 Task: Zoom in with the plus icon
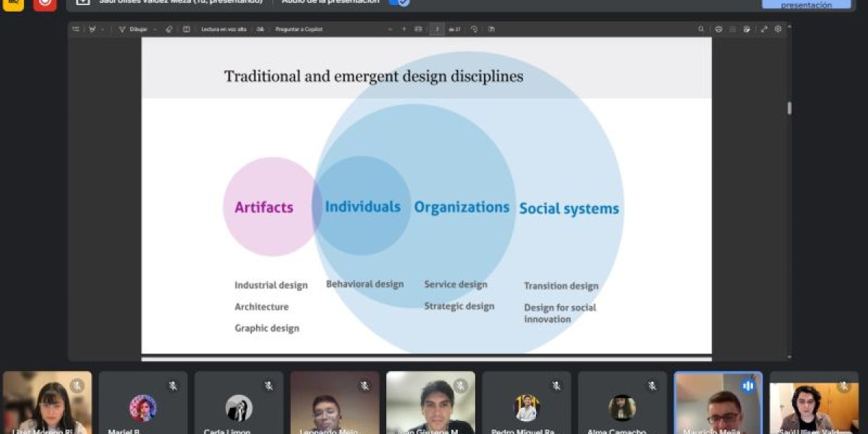(x=404, y=30)
